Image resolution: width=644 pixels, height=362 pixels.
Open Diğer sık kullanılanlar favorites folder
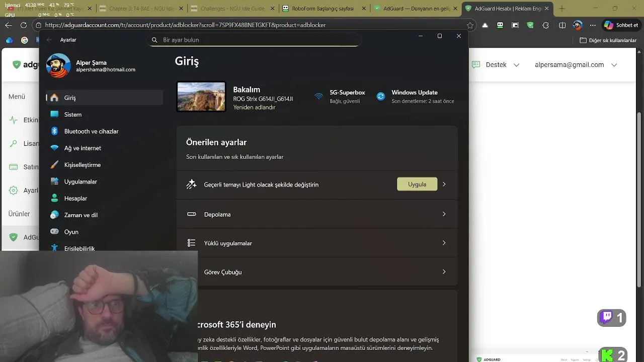(x=608, y=40)
